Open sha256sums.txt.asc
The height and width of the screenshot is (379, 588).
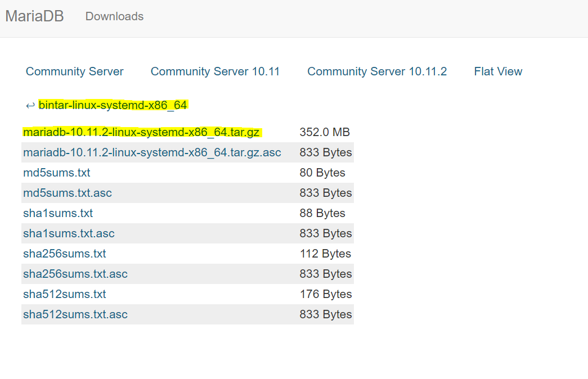pos(75,274)
